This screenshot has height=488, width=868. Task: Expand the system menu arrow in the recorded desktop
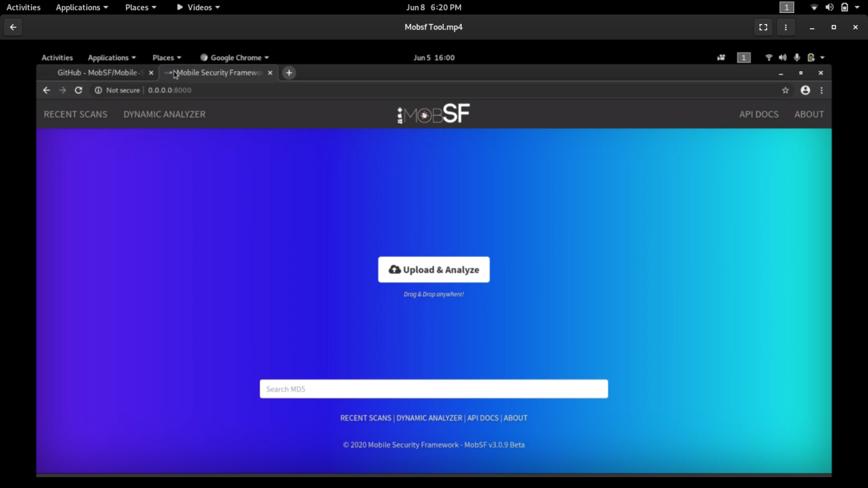coord(822,58)
